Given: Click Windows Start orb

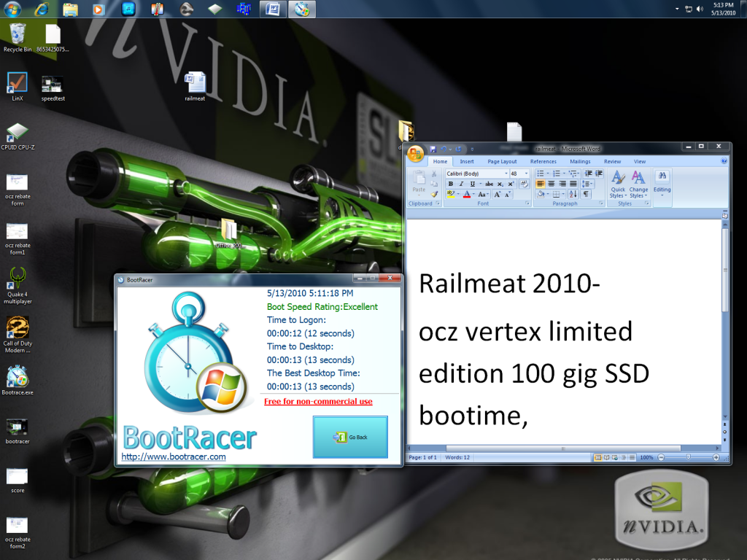Looking at the screenshot, I should [12, 9].
